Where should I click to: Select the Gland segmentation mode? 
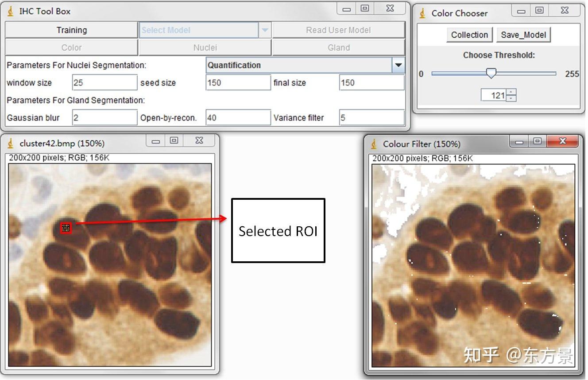click(x=339, y=47)
